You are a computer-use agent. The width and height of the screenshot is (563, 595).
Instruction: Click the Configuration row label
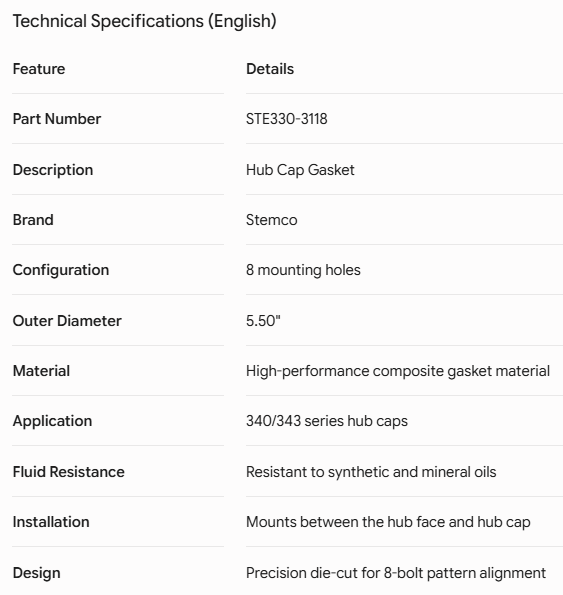pyautogui.click(x=61, y=270)
